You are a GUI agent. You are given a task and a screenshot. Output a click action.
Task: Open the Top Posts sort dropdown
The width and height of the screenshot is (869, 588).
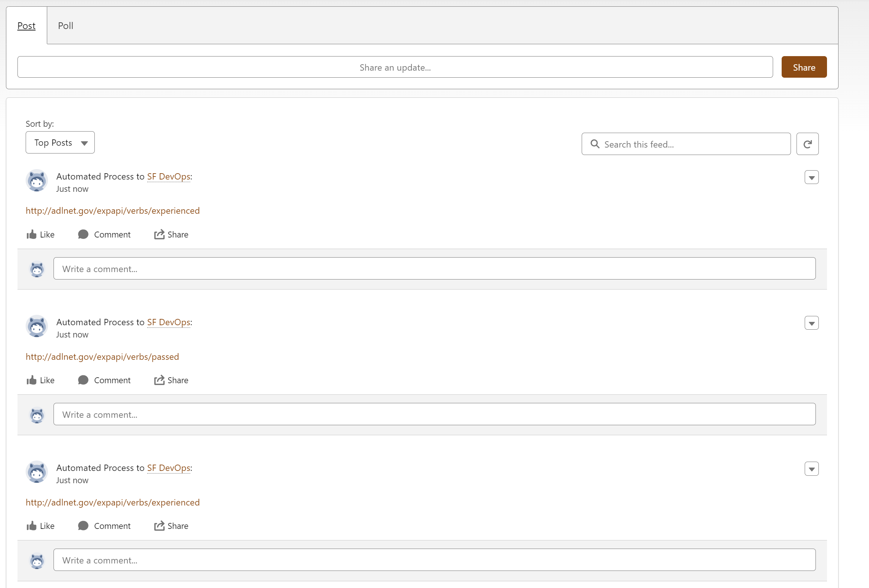(x=60, y=142)
